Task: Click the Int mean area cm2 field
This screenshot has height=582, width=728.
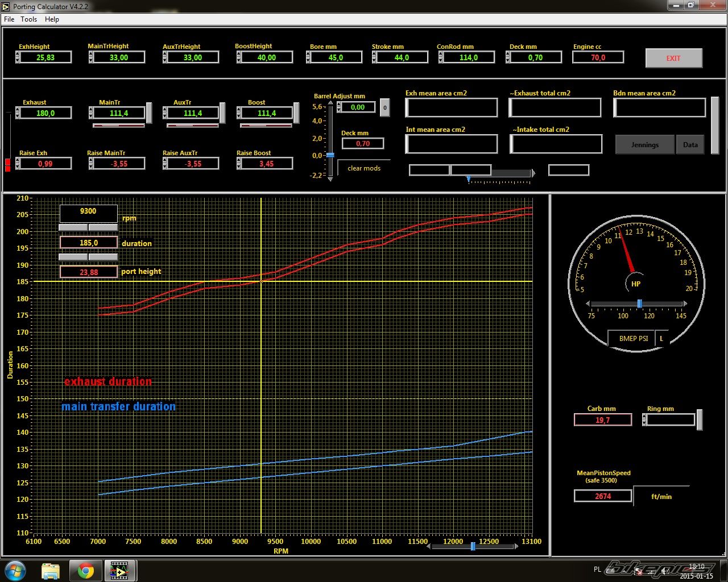Action: 451,144
